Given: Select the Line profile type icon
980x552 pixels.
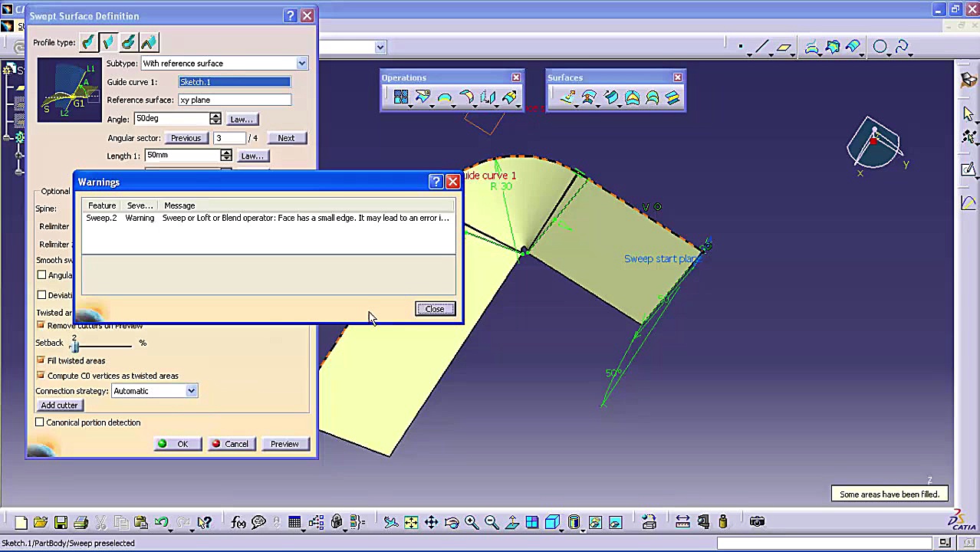Looking at the screenshot, I should click(x=108, y=42).
